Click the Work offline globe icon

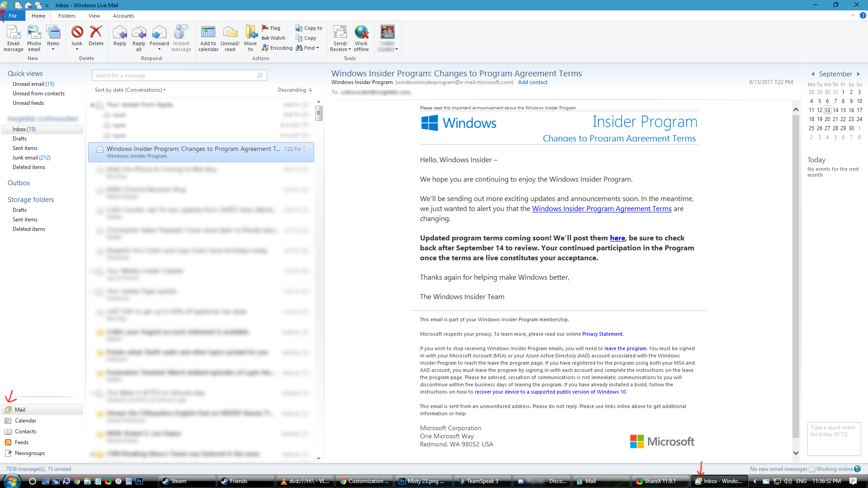361,33
